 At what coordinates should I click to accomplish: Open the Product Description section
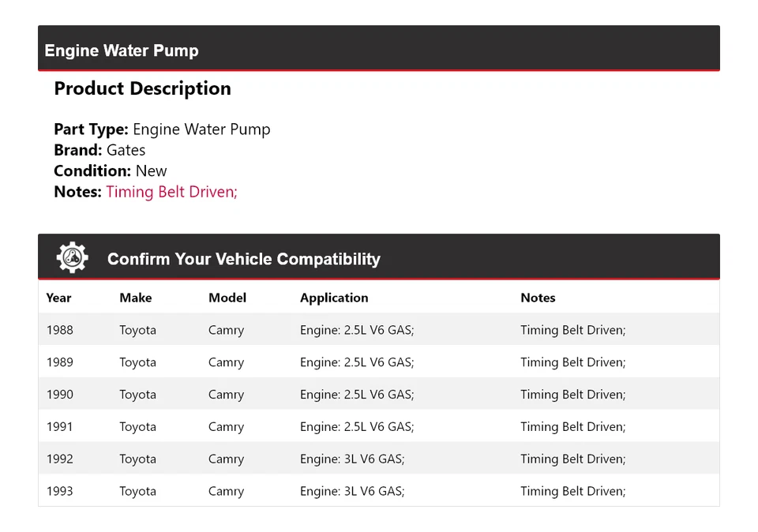click(142, 88)
